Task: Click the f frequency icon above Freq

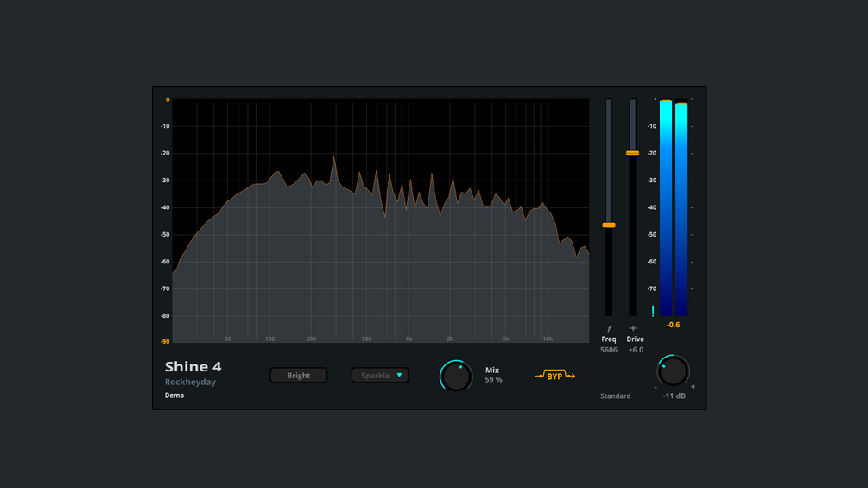Action: coord(609,329)
